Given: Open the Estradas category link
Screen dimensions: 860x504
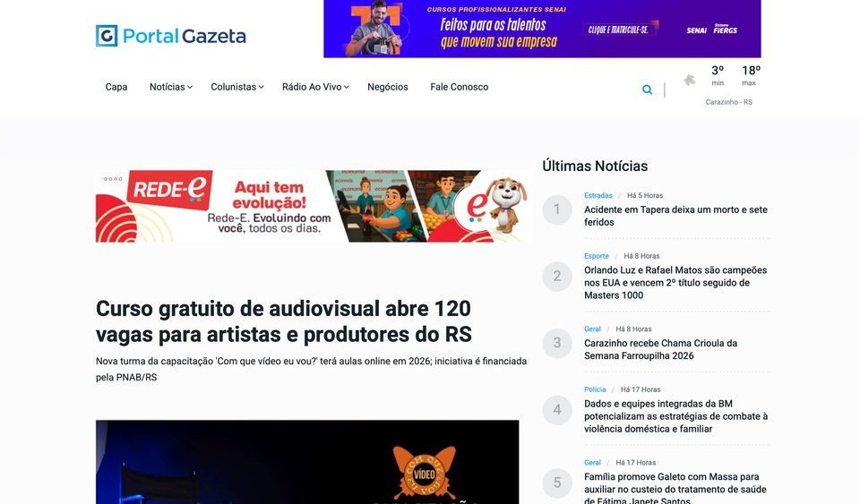Looking at the screenshot, I should pyautogui.click(x=598, y=195).
